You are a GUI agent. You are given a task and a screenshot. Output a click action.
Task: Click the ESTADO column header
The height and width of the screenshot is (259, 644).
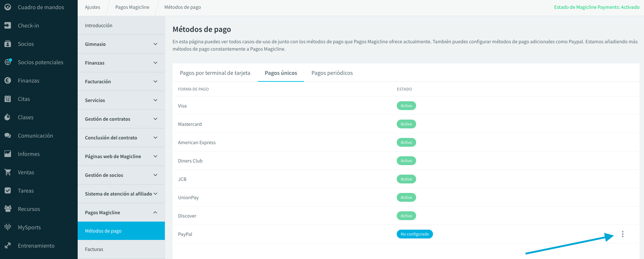(404, 89)
